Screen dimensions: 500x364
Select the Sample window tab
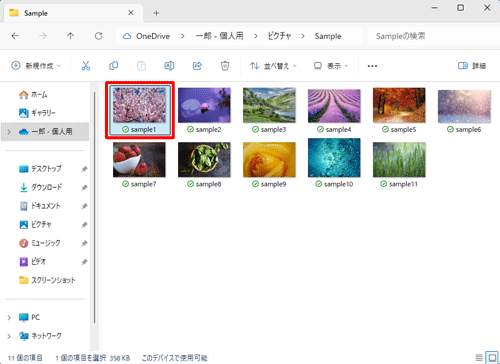pyautogui.click(x=73, y=13)
